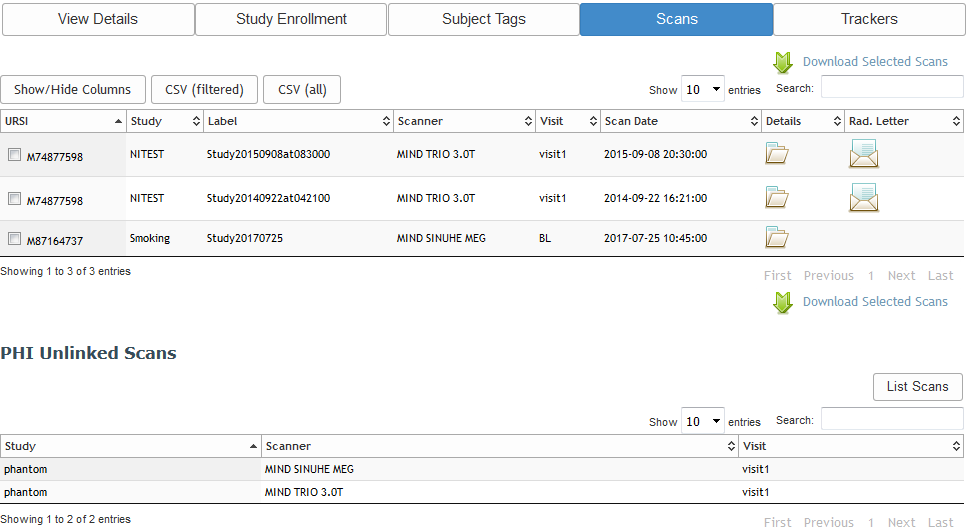Sort scans table by Scan Date column
971x530 pixels.
681,121
